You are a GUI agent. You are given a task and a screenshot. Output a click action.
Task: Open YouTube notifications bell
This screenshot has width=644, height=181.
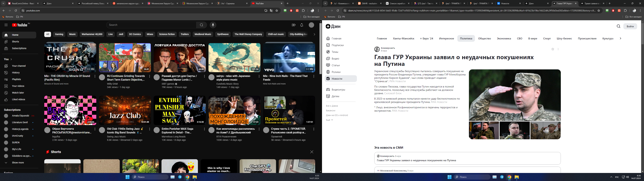click(x=302, y=25)
